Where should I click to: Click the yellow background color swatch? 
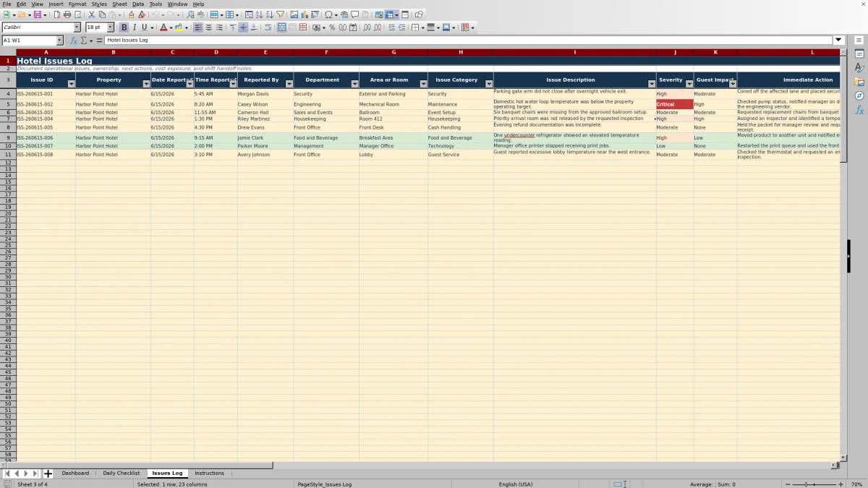tap(178, 27)
